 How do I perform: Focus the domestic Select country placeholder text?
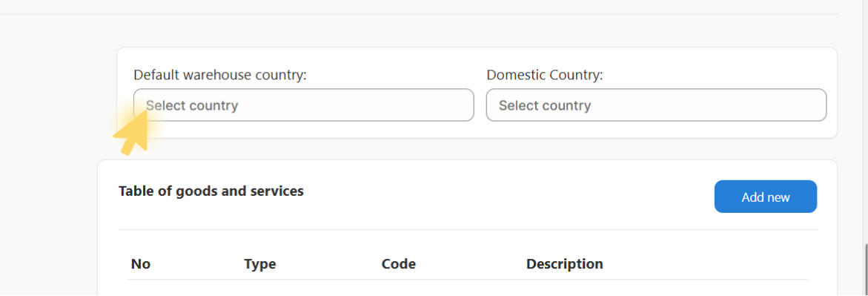(x=545, y=105)
